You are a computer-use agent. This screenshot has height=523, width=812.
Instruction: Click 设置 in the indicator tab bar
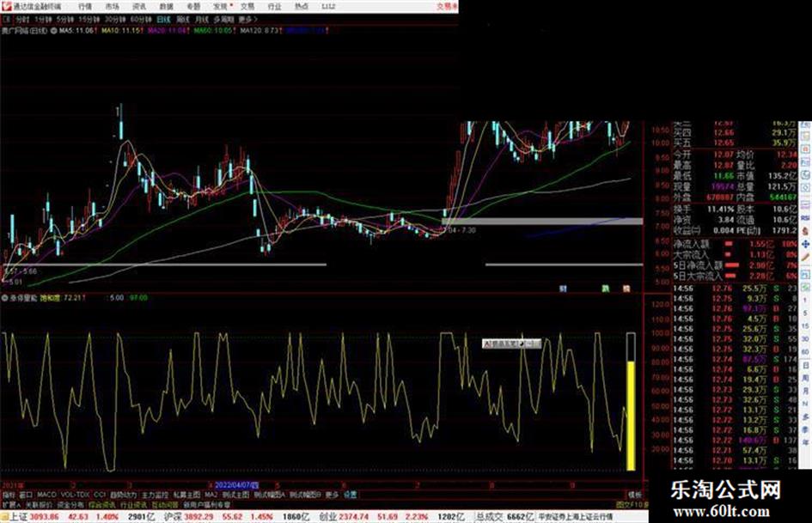pyautogui.click(x=350, y=495)
